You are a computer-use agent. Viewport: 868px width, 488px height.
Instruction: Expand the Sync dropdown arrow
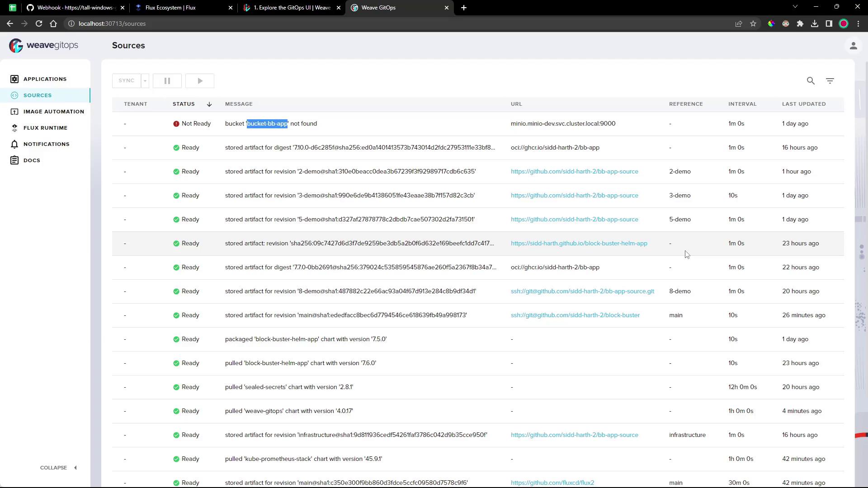click(145, 81)
